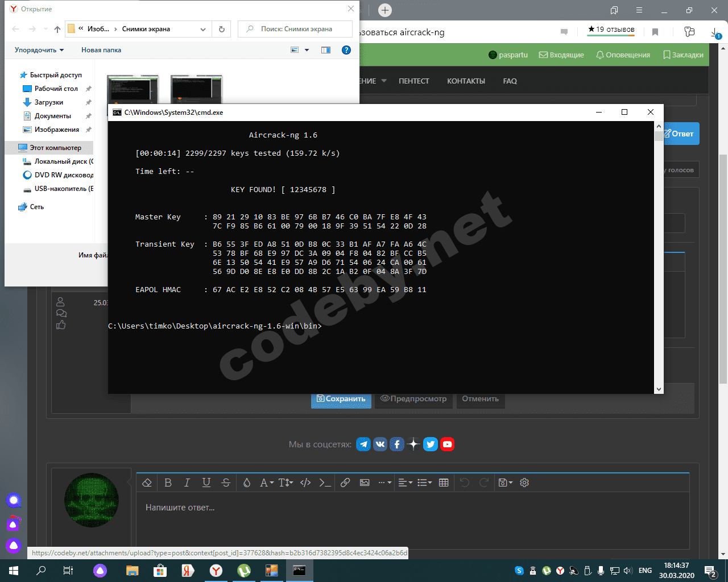Open Входящие inbox in the forum header
This screenshot has width=728, height=582.
click(x=561, y=55)
